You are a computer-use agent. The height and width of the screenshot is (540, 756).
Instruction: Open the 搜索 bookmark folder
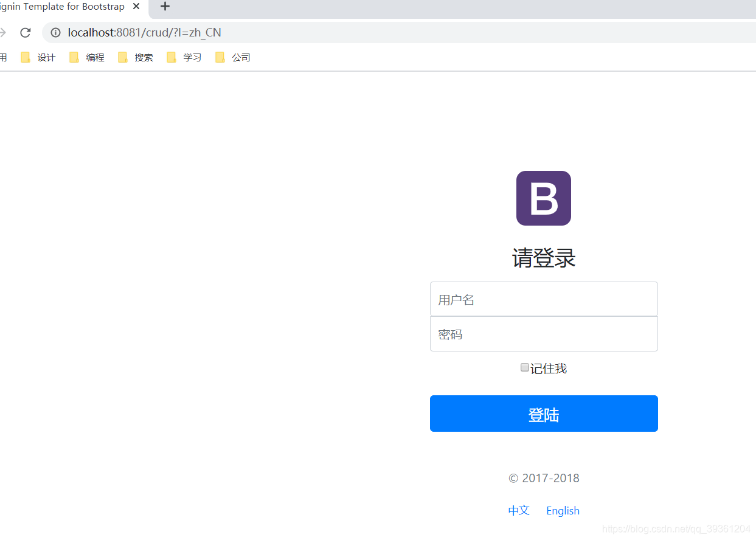click(x=136, y=58)
